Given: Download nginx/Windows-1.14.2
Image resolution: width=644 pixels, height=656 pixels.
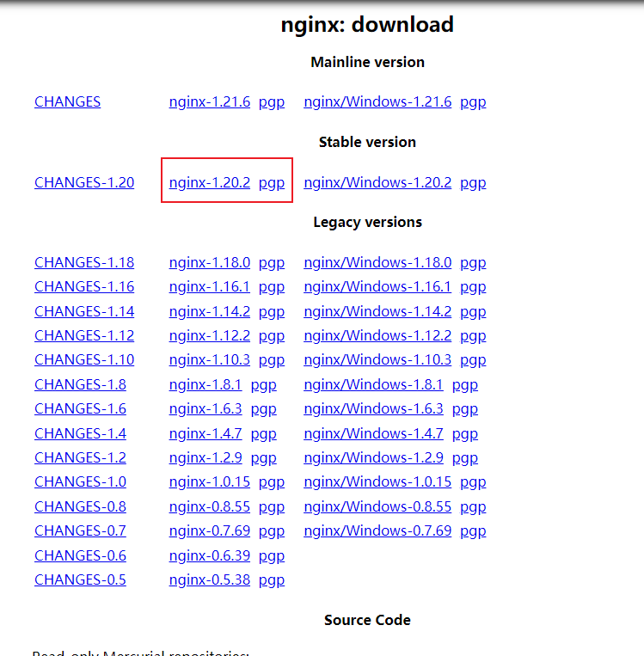Looking at the screenshot, I should pyautogui.click(x=377, y=311).
